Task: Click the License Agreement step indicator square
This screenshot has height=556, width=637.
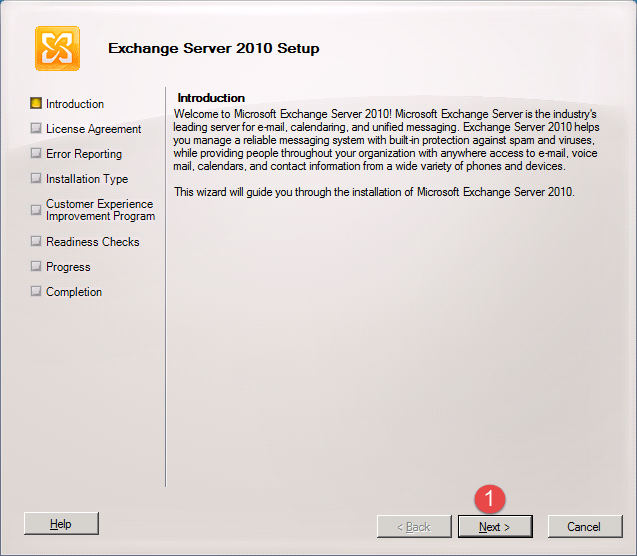Action: [36, 128]
